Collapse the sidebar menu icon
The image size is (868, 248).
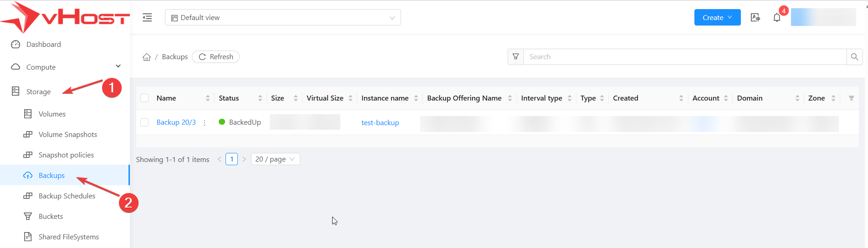[147, 17]
